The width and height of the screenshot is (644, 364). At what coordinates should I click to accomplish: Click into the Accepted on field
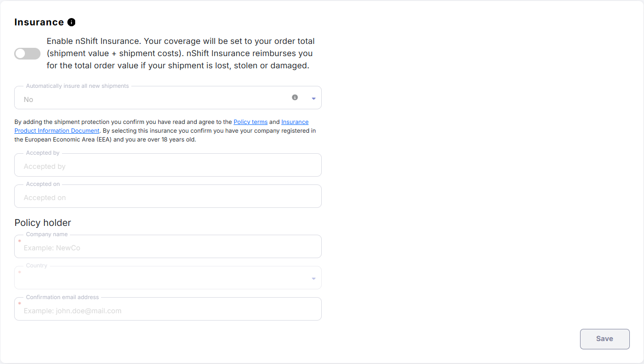point(167,198)
